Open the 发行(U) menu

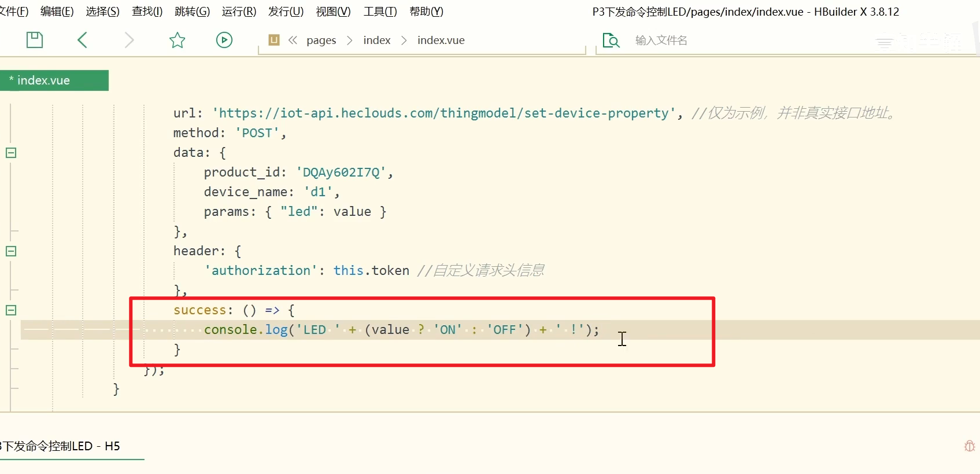[x=286, y=12]
